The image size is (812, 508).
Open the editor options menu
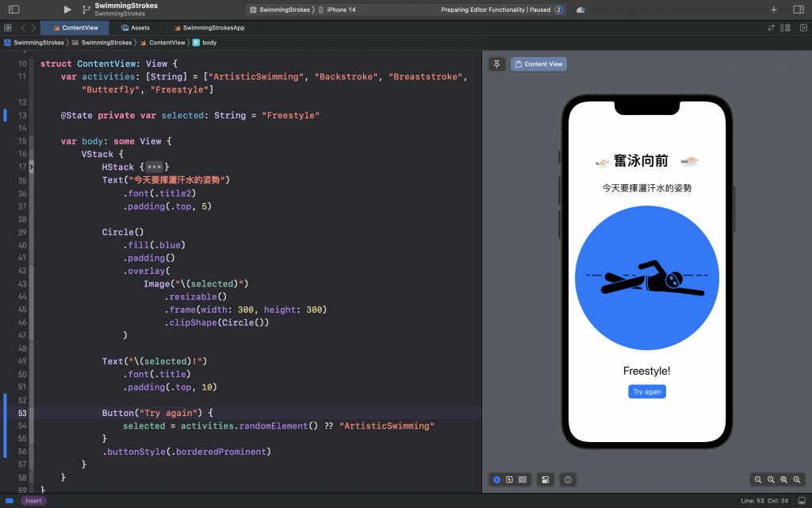[x=785, y=28]
